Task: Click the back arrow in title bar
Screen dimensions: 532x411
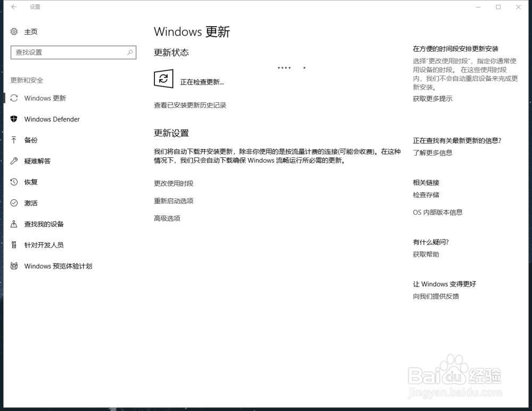Action: 14,7
